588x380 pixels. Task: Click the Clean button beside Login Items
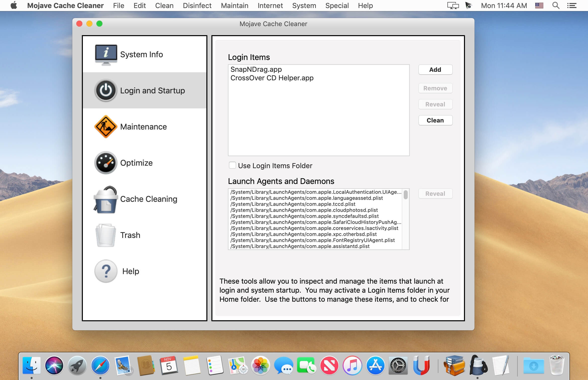coord(435,120)
